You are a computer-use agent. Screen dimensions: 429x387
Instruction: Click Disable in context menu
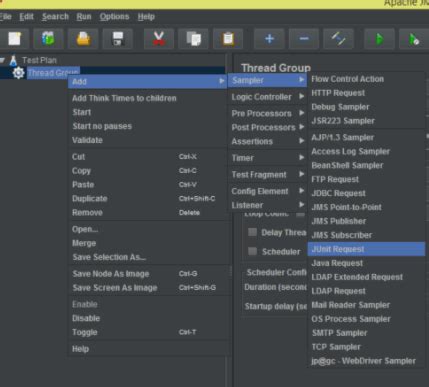(x=148, y=318)
